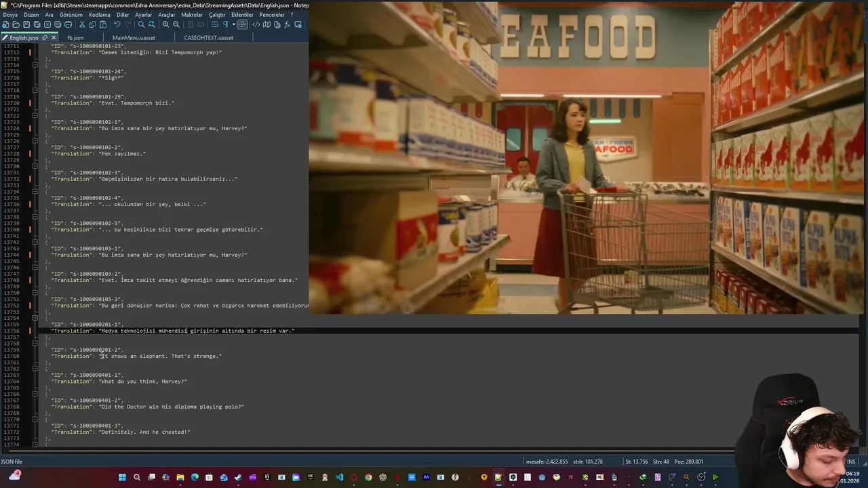Collapse fold for the s-1006090401-2 block
This screenshot has width=868, height=488.
(x=35, y=394)
